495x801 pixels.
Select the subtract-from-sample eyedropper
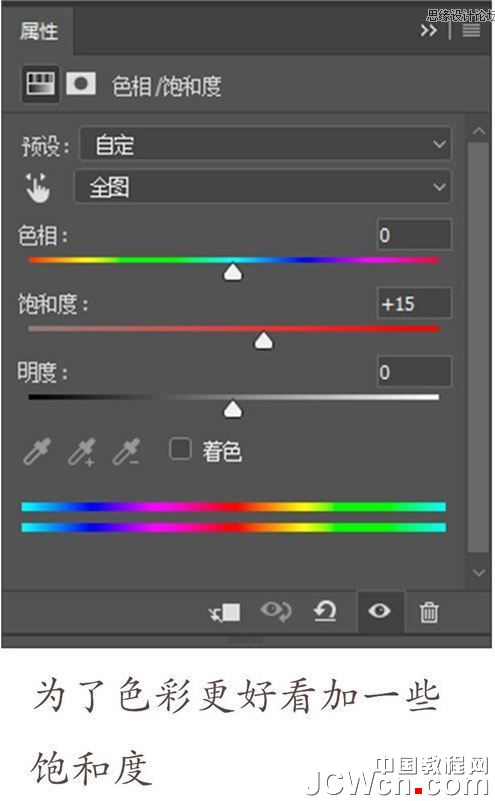126,451
